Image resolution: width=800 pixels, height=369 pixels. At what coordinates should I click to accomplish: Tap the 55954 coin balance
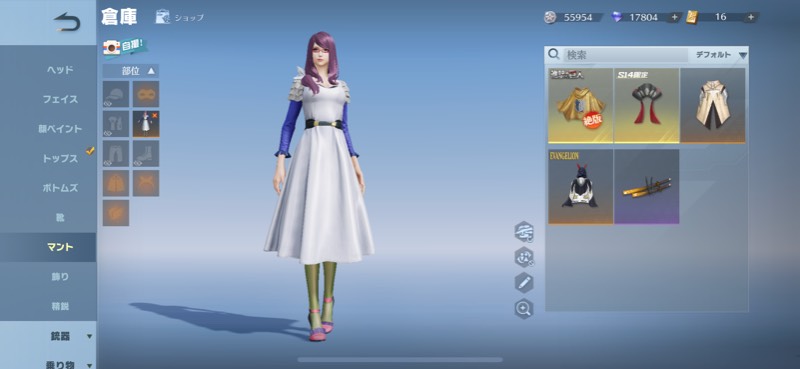point(578,17)
